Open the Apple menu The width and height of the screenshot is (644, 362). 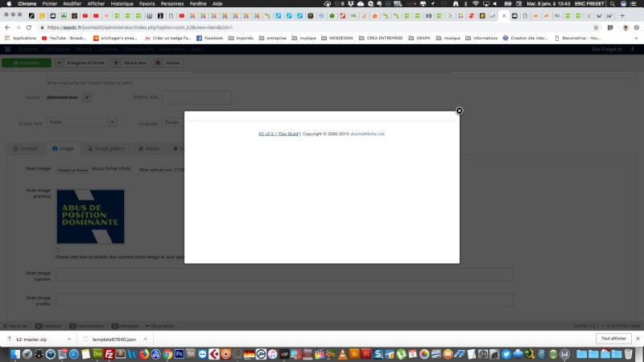[9, 4]
